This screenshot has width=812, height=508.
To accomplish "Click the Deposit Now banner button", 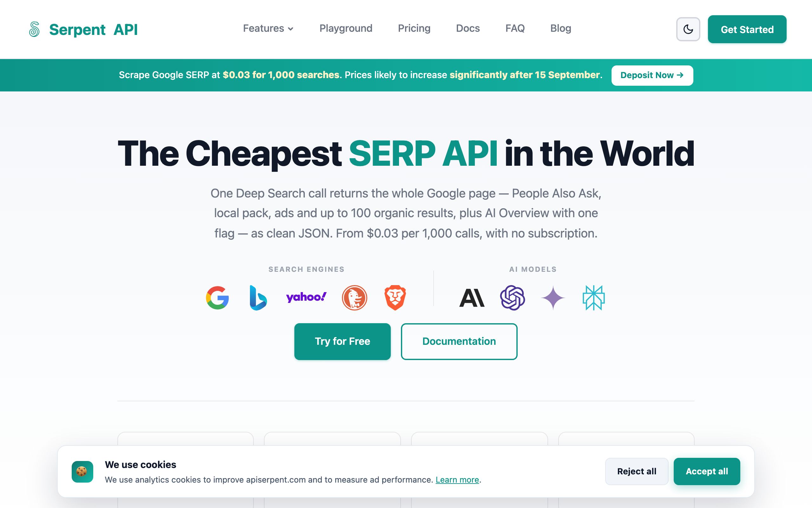I will [x=652, y=75].
